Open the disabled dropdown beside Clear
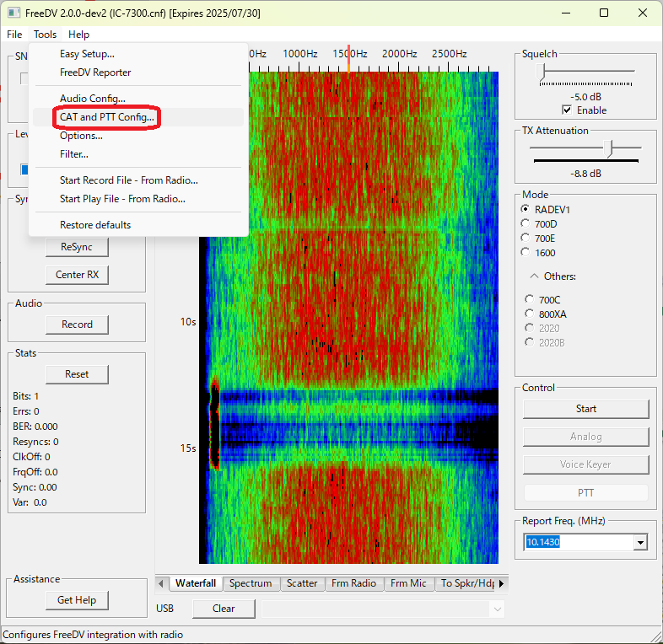The width and height of the screenshot is (663, 644). click(497, 609)
